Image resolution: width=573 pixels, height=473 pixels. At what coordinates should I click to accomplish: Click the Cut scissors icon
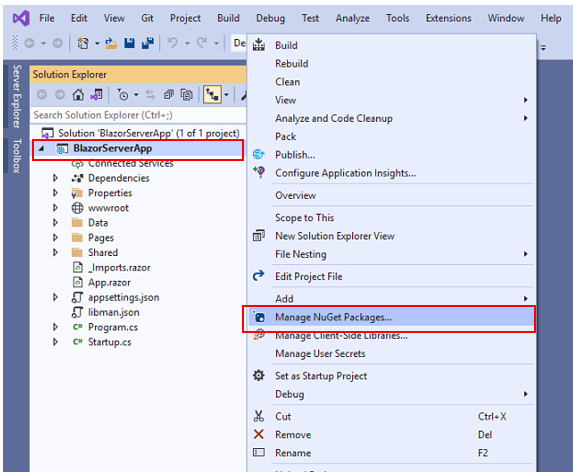tap(259, 416)
